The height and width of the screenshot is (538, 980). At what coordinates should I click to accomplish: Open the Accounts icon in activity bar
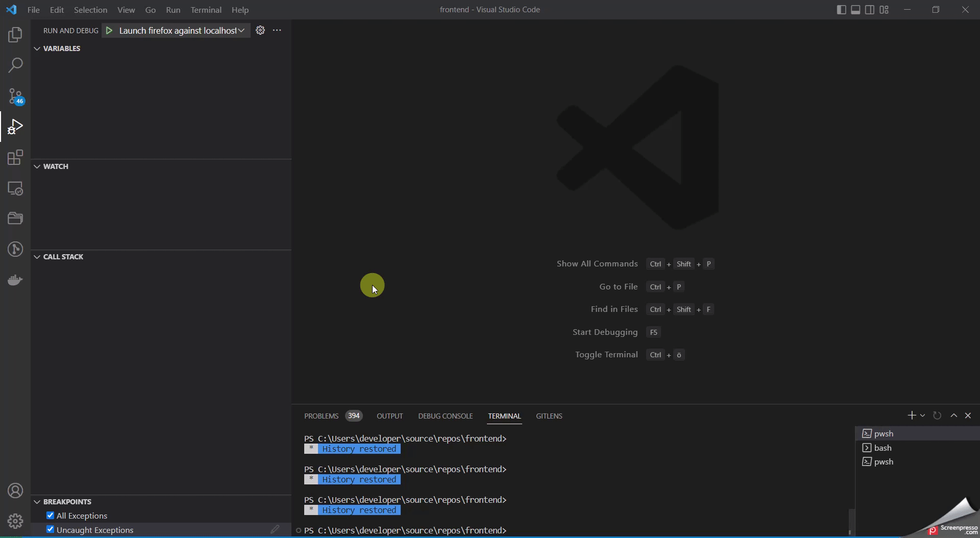click(15, 491)
